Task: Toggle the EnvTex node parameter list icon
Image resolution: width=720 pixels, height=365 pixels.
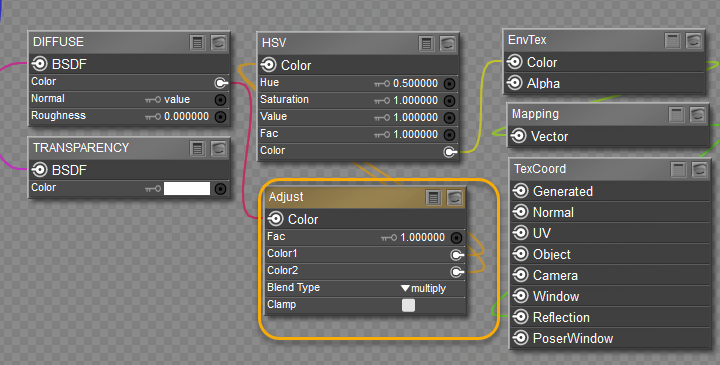Action: 673,41
